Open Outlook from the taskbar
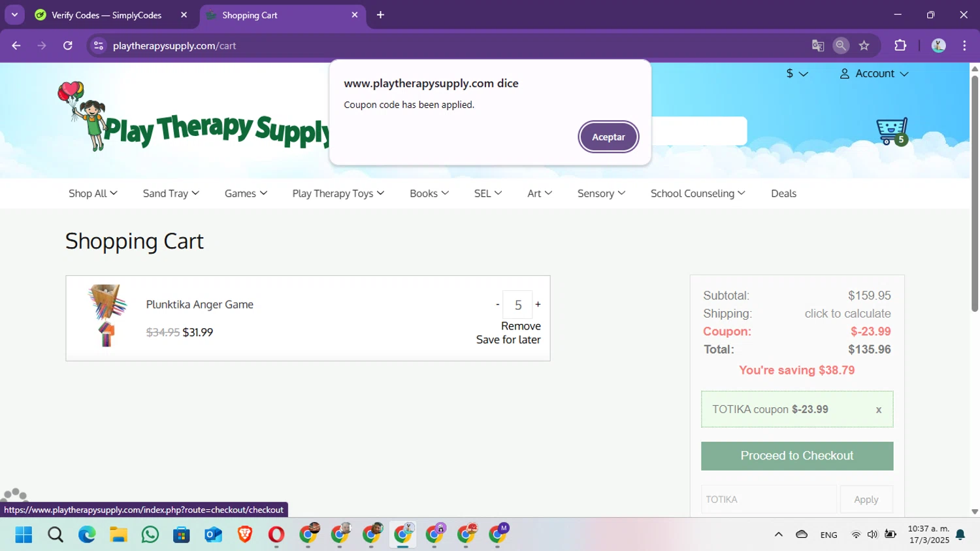The width and height of the screenshot is (980, 551). (213, 535)
